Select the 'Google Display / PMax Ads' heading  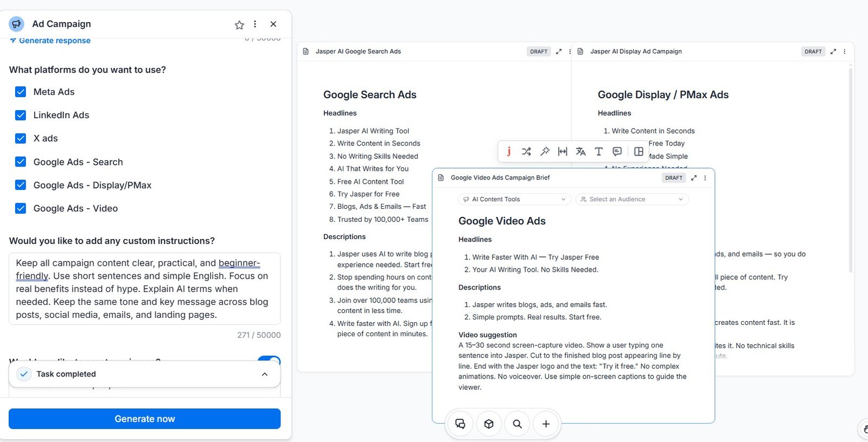click(x=663, y=94)
